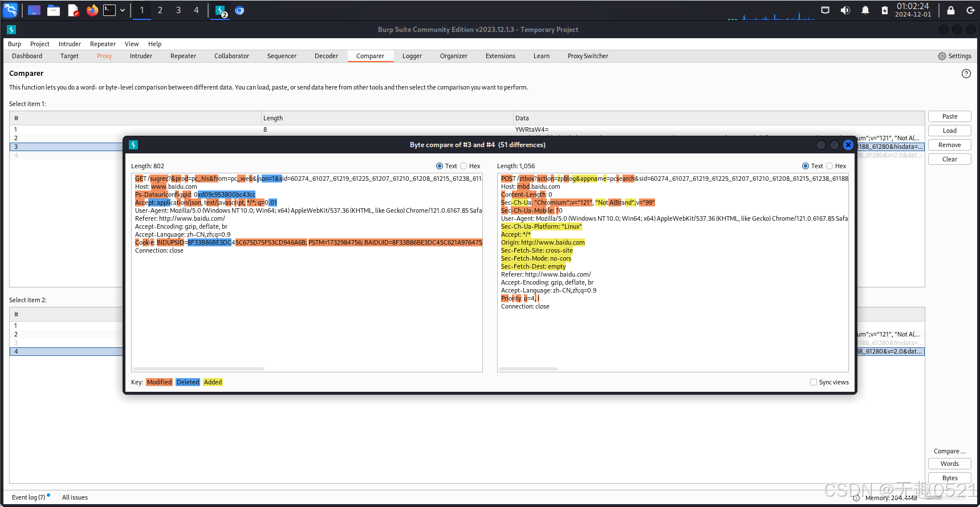
Task: Click the volume speaker icon
Action: click(845, 10)
